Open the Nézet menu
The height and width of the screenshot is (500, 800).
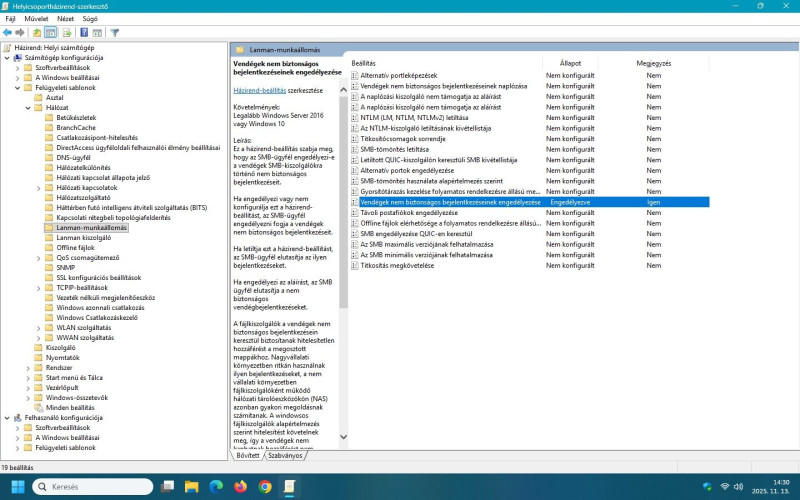pyautogui.click(x=65, y=19)
